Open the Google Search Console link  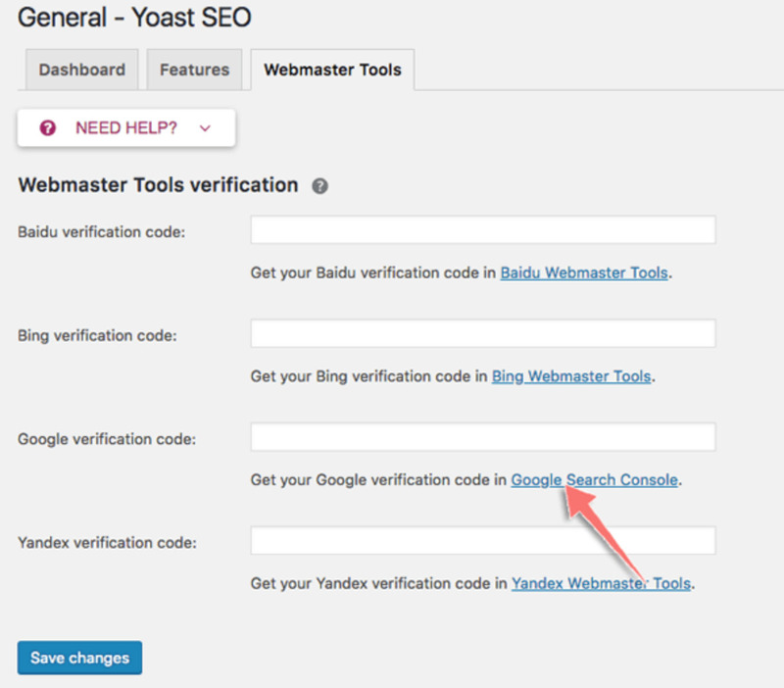(595, 480)
